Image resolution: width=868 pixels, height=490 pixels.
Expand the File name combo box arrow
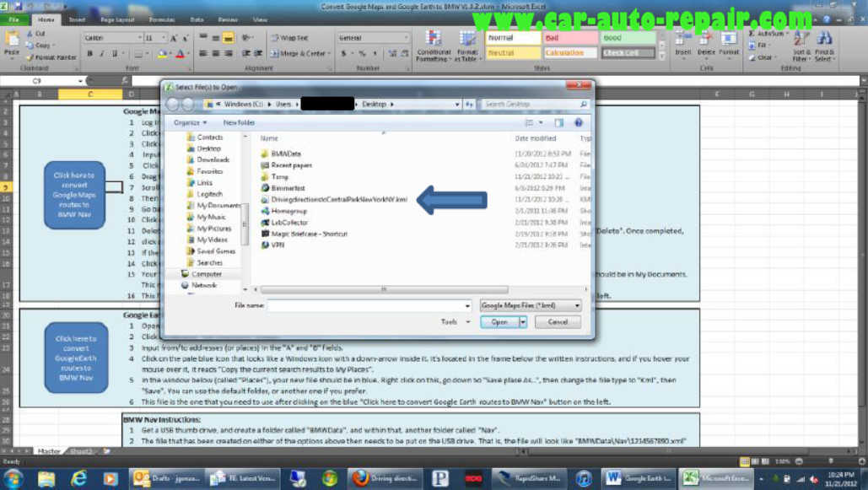pos(467,305)
